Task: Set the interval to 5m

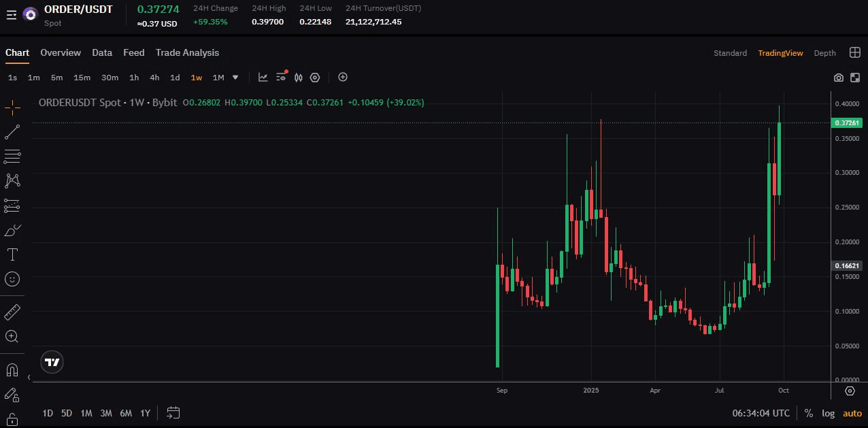Action: [56, 78]
